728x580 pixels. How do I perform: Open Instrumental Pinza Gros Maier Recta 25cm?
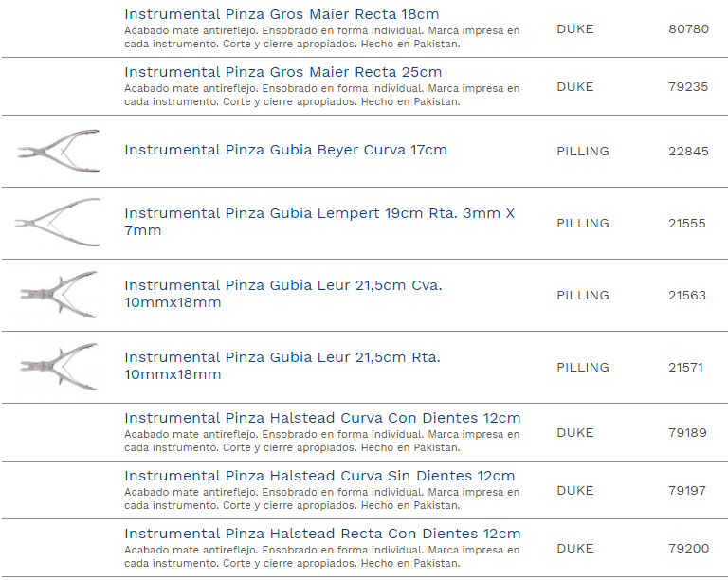[x=282, y=72]
